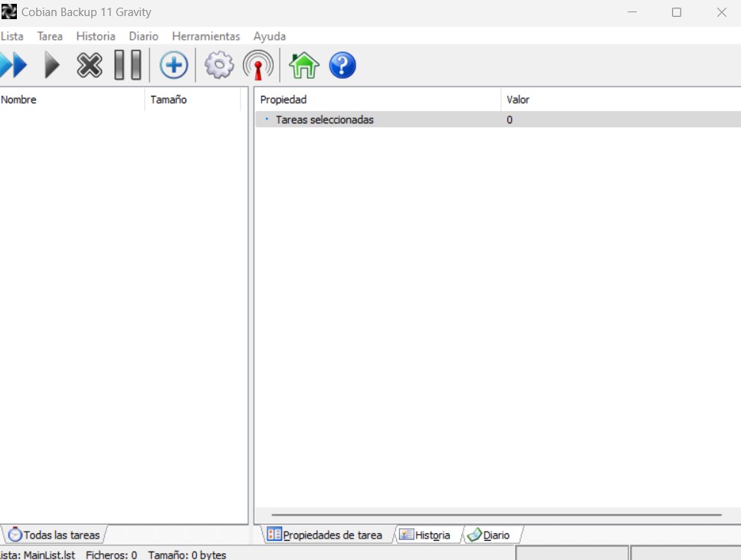Run all tasks with double-arrow icon
Screen dimensions: 741x560
tap(13, 66)
